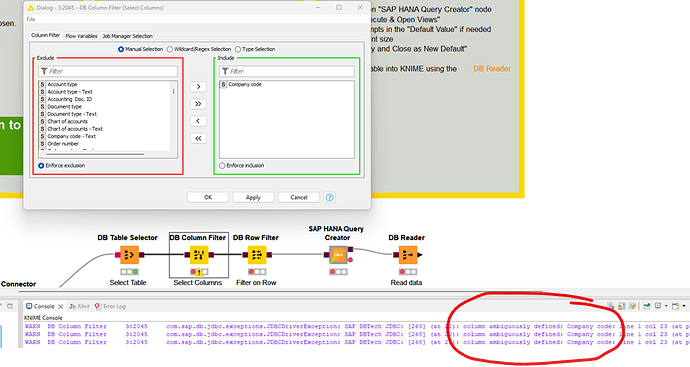Remove all included columns with double left arrow
This screenshot has height=367, width=690.
(x=198, y=138)
